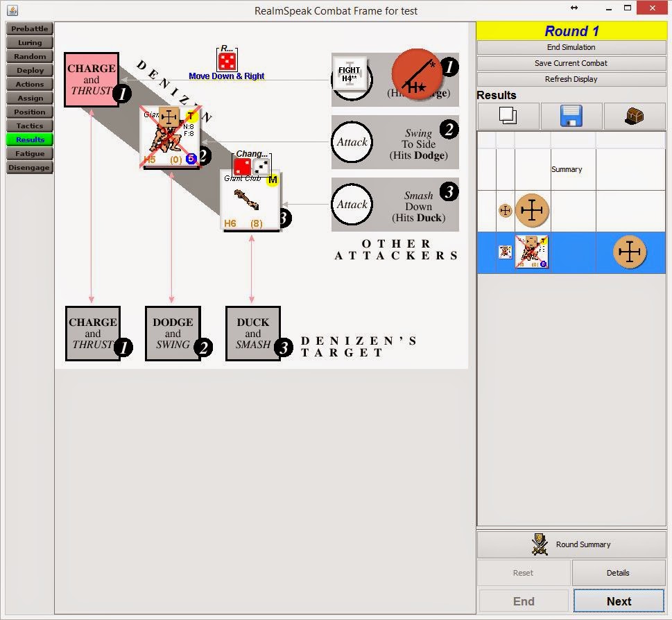Select the Giant Club H6 counter
The width and height of the screenshot is (672, 620).
(250, 200)
